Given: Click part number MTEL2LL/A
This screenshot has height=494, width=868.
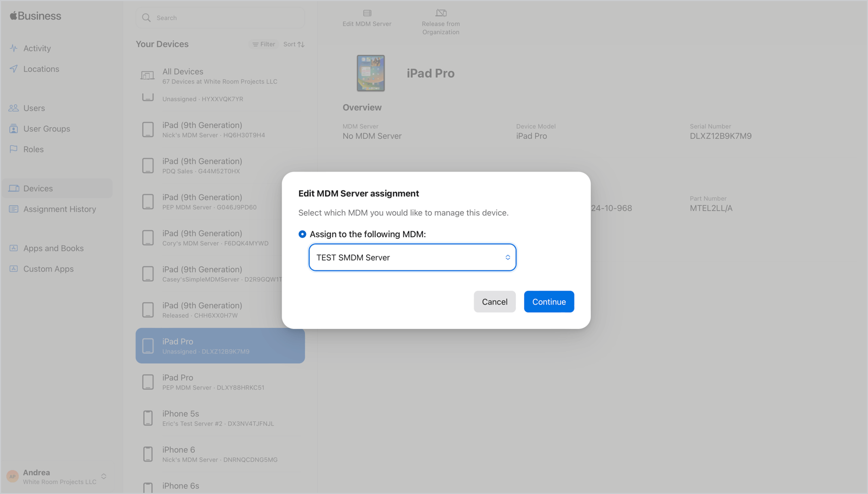Looking at the screenshot, I should click(711, 208).
